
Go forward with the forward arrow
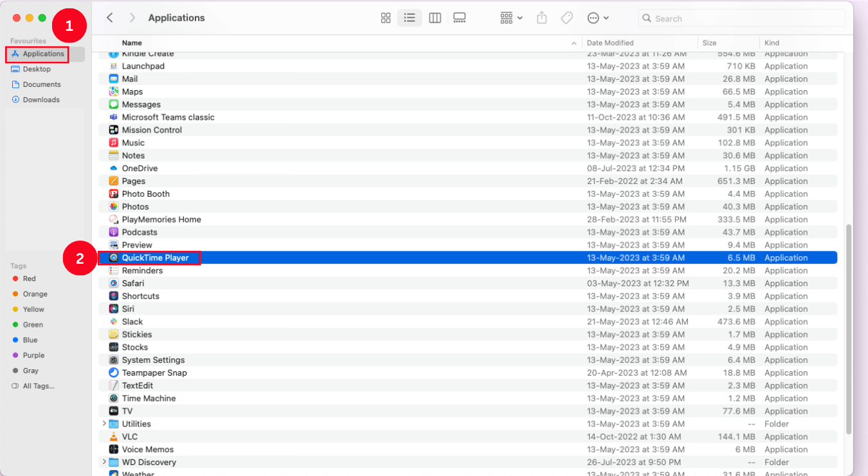132,18
